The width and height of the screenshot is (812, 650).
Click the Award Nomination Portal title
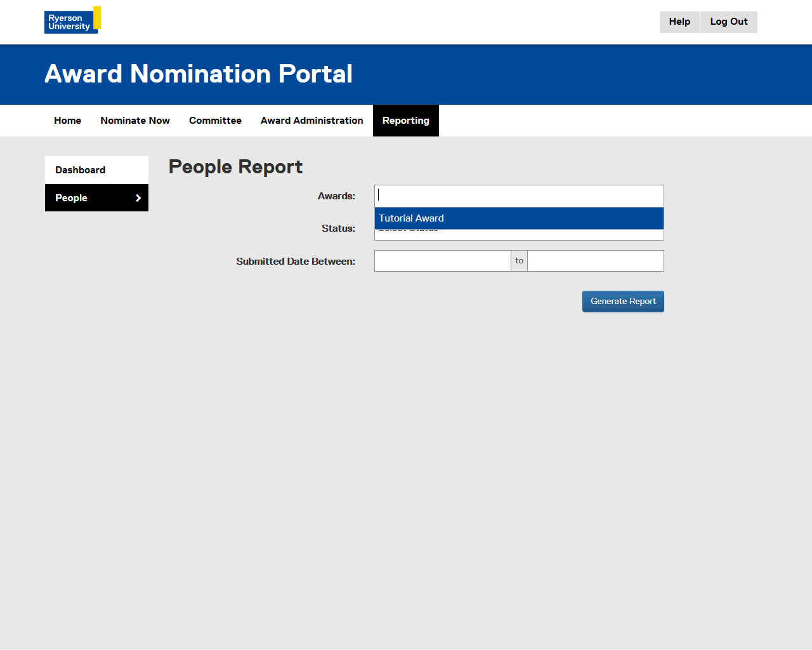199,74
